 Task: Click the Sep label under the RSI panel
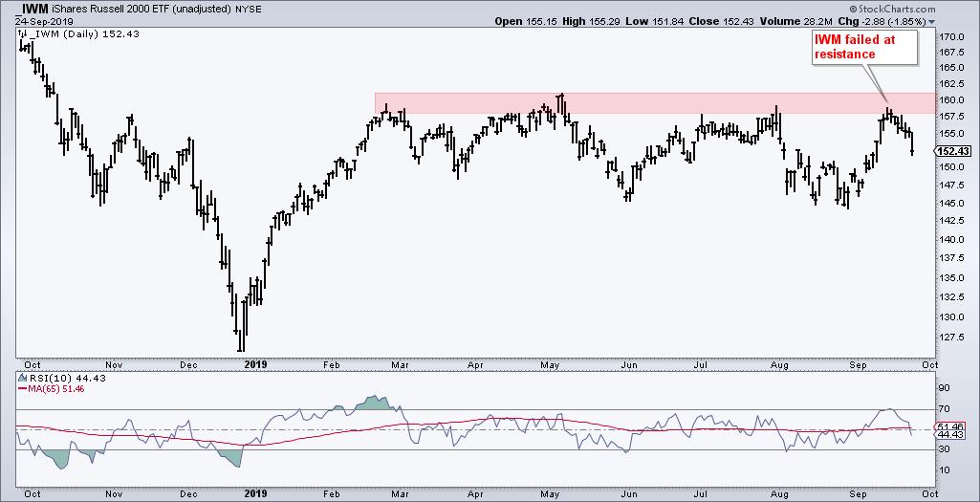click(x=859, y=494)
